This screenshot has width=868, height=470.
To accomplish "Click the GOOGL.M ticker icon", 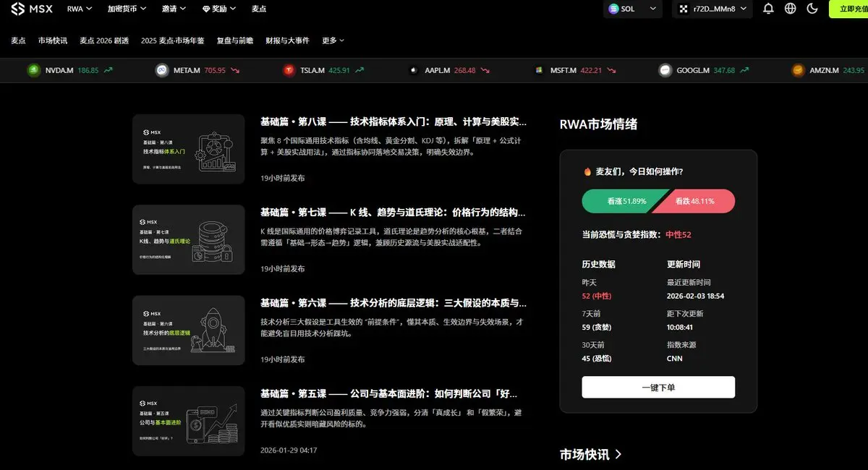I will (665, 70).
